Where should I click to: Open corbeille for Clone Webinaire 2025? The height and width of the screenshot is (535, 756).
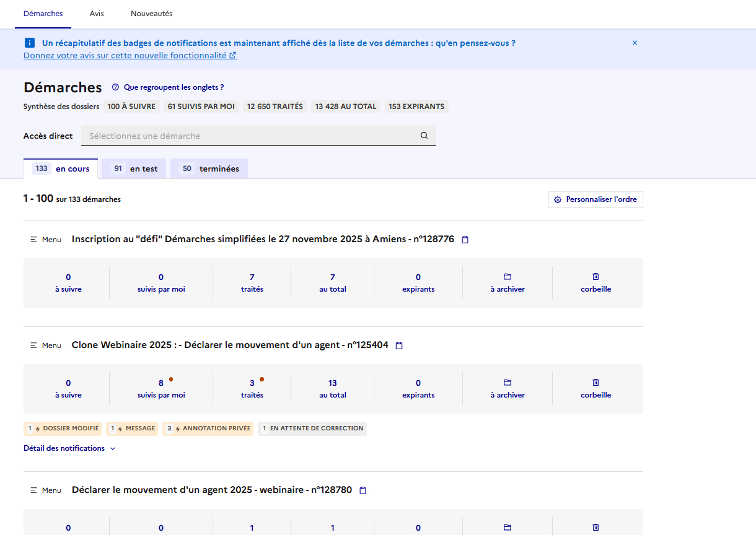pos(596,388)
